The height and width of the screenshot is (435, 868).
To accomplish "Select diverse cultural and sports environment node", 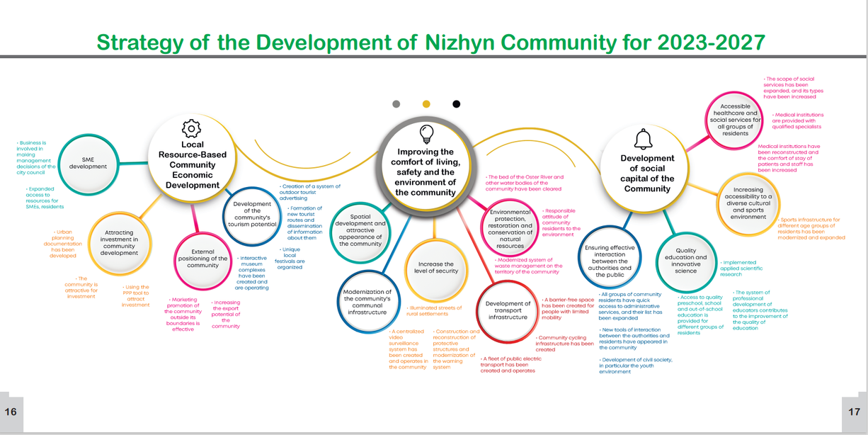I will coord(748,204).
